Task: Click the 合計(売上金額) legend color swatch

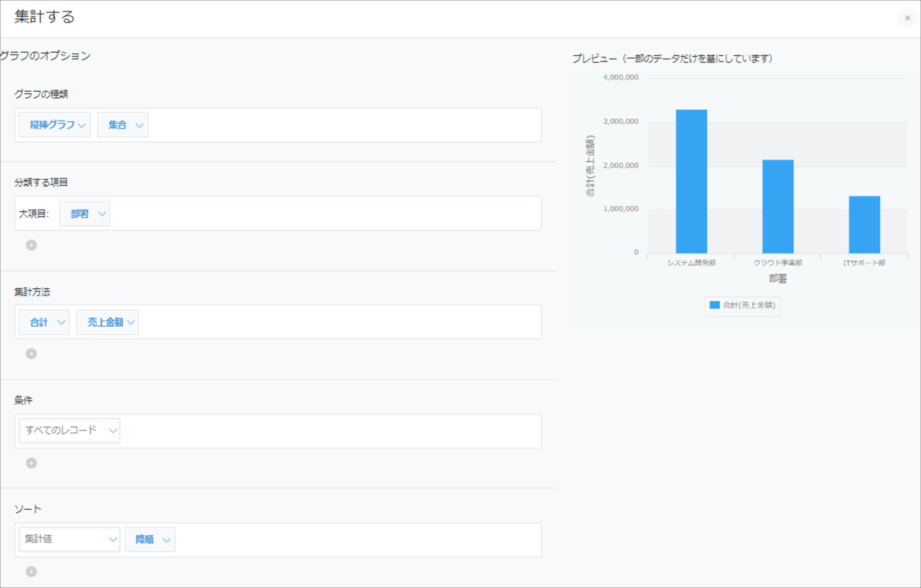Action: click(x=714, y=305)
